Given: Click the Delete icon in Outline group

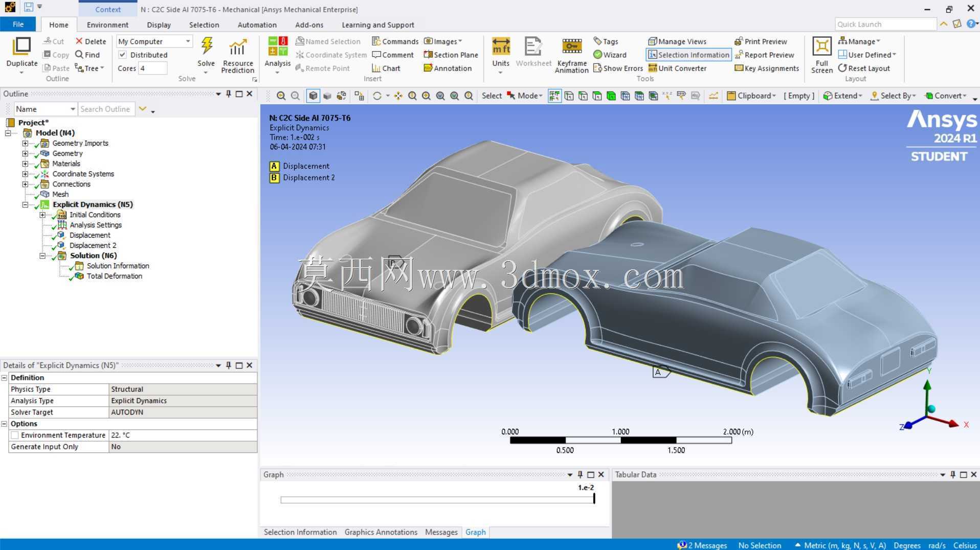Looking at the screenshot, I should point(91,41).
